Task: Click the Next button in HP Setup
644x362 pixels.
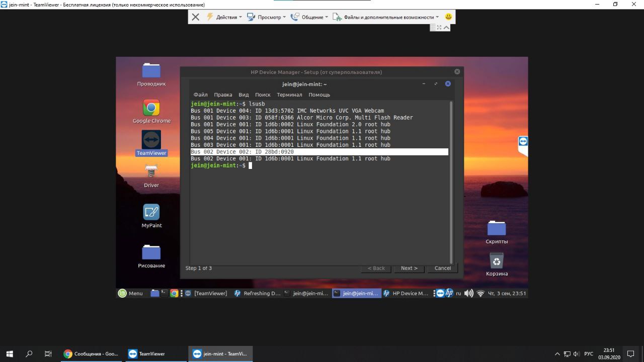Action: click(x=409, y=268)
